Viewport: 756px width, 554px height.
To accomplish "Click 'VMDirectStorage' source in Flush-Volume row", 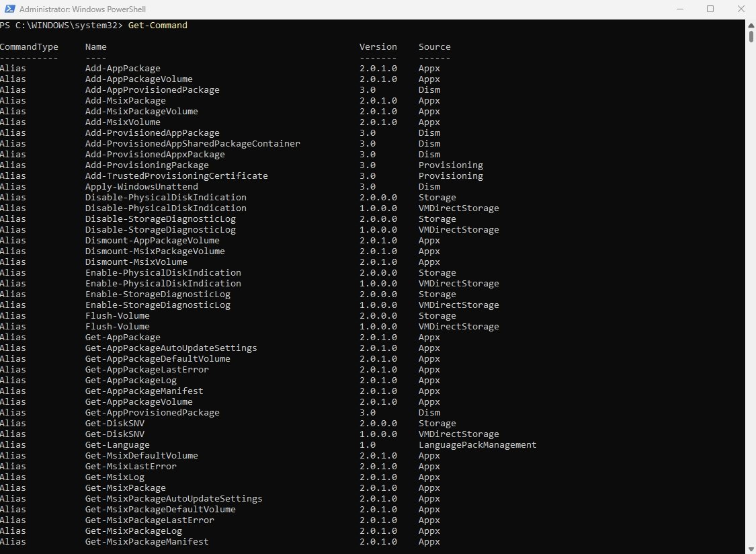I will [x=458, y=327].
